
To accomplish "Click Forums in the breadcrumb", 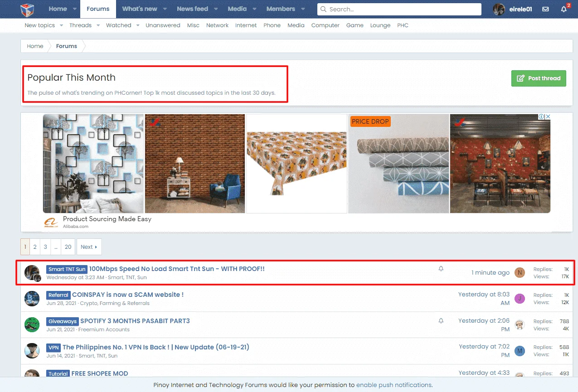I will point(67,46).
